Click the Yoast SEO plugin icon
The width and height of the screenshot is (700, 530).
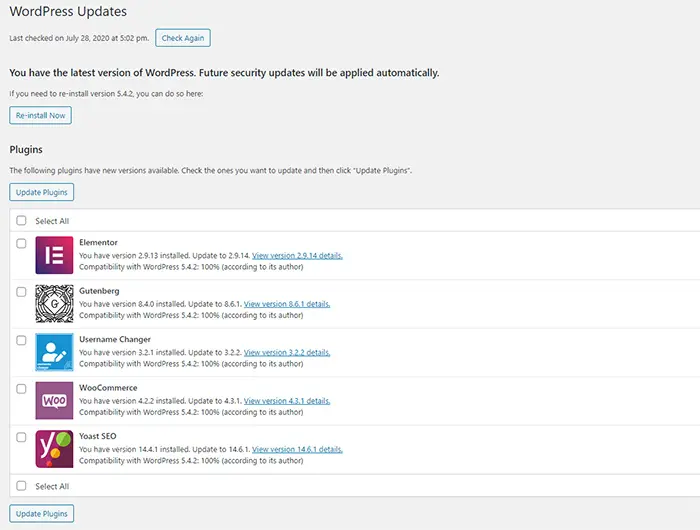[x=54, y=449]
